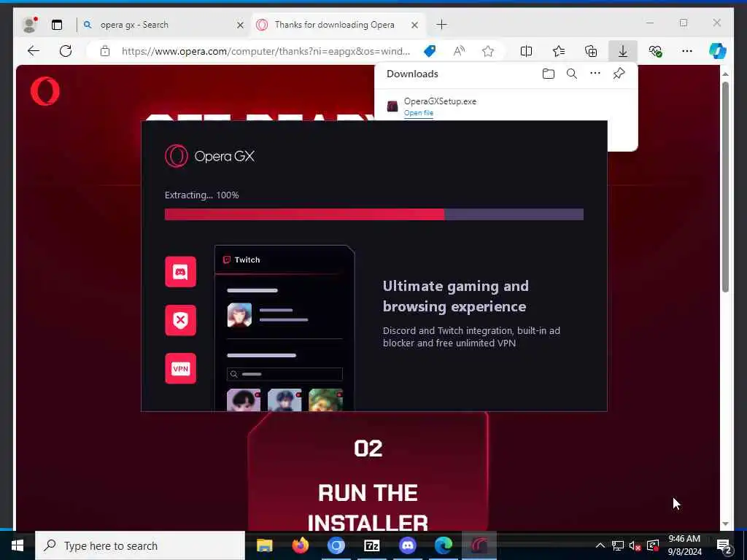Viewport: 747px width, 560px height.
Task: Toggle split screen view icon
Action: [526, 51]
